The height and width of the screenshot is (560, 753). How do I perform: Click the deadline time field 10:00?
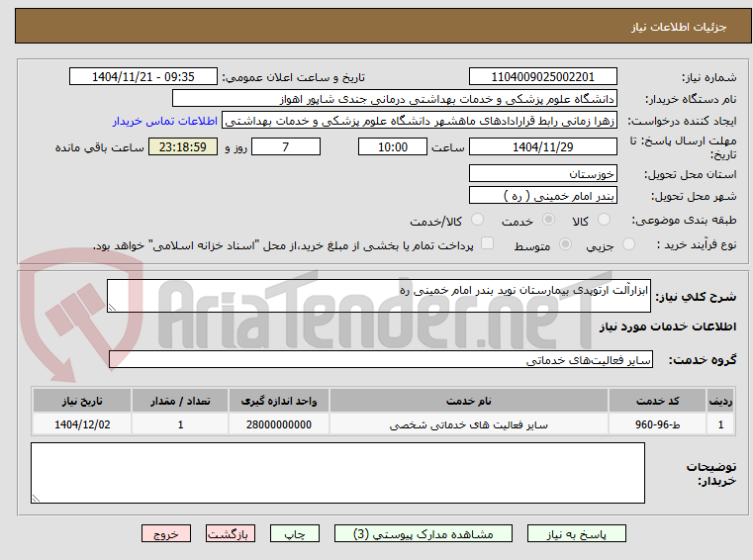393,146
